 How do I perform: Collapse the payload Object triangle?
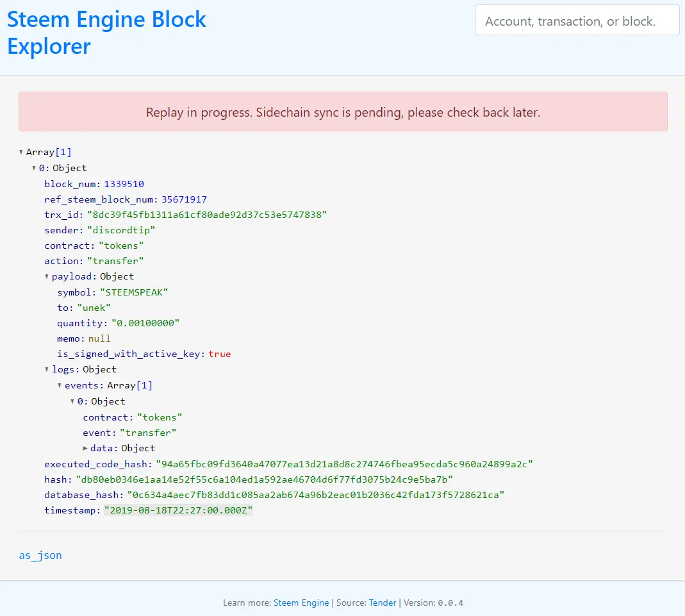tap(47, 276)
